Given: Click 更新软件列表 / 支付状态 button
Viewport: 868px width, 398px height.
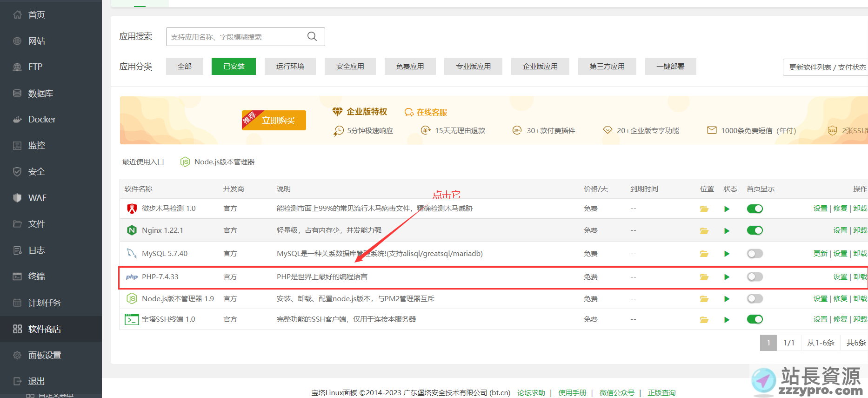Looking at the screenshot, I should (826, 67).
